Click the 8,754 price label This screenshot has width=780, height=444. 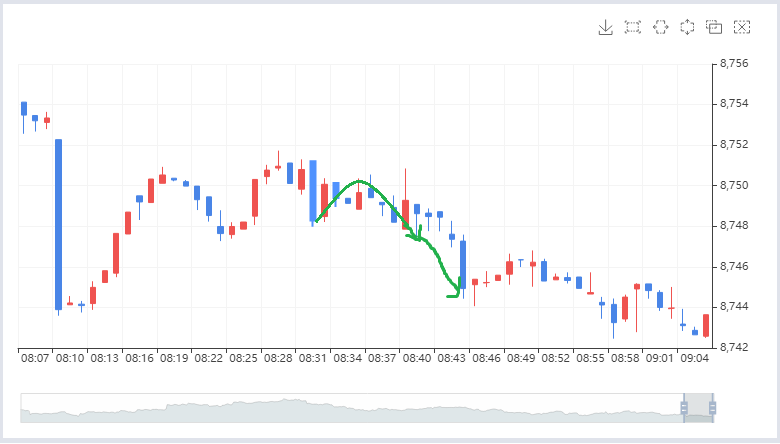734,104
